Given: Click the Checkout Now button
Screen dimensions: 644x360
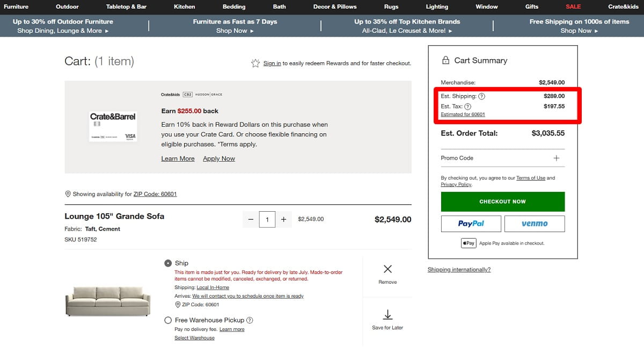Looking at the screenshot, I should click(x=503, y=201).
